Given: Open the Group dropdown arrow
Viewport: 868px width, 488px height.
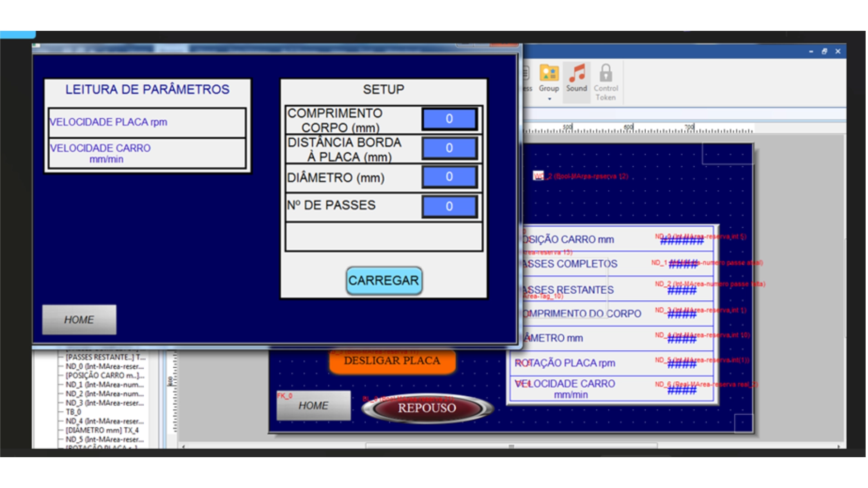Looking at the screenshot, I should click(549, 99).
